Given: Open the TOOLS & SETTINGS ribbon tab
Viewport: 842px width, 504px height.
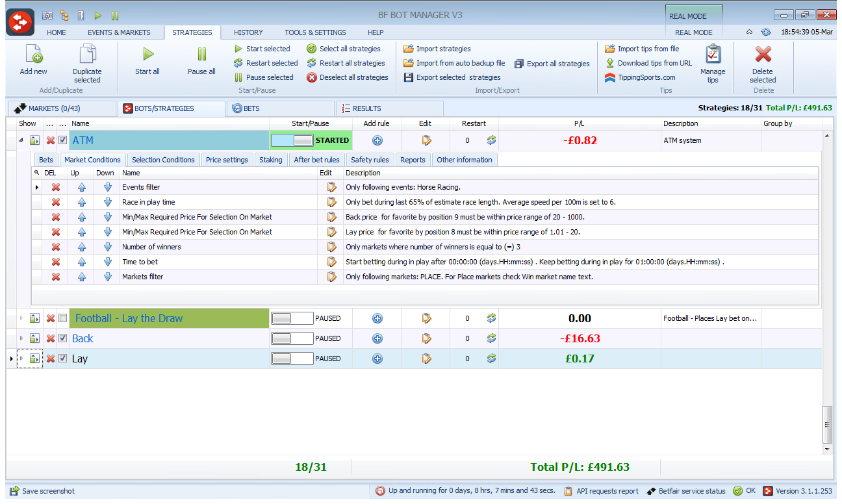Looking at the screenshot, I should pos(315,32).
